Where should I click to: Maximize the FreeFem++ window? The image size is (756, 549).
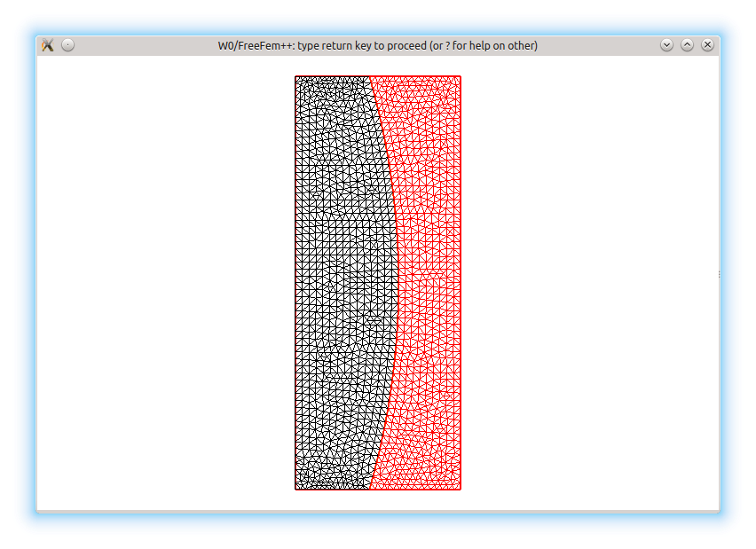coord(687,45)
